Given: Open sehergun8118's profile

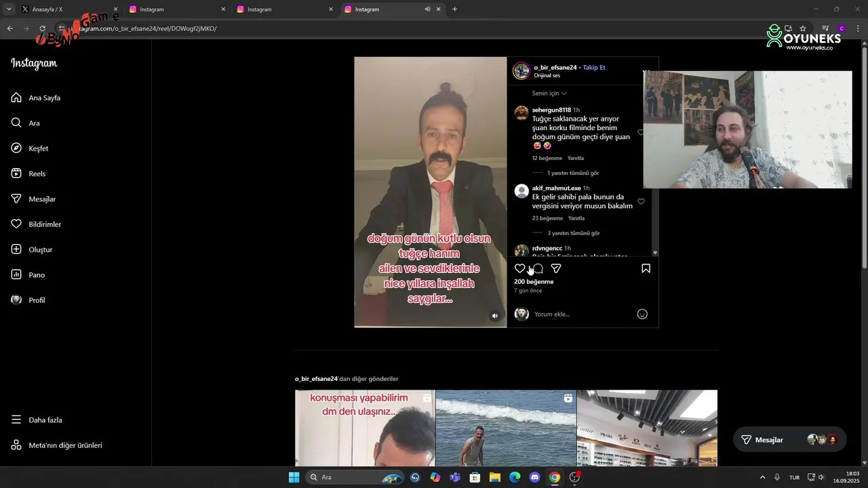Looking at the screenshot, I should pyautogui.click(x=551, y=110).
